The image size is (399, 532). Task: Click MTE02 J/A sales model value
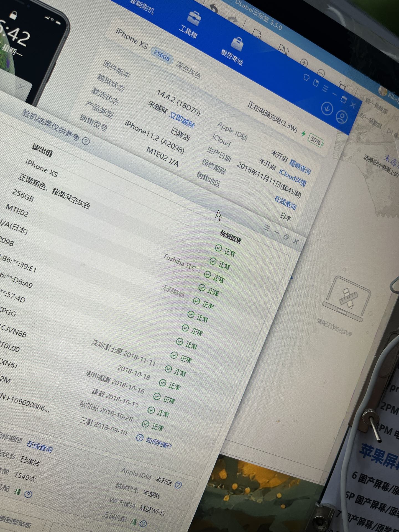pos(162,157)
